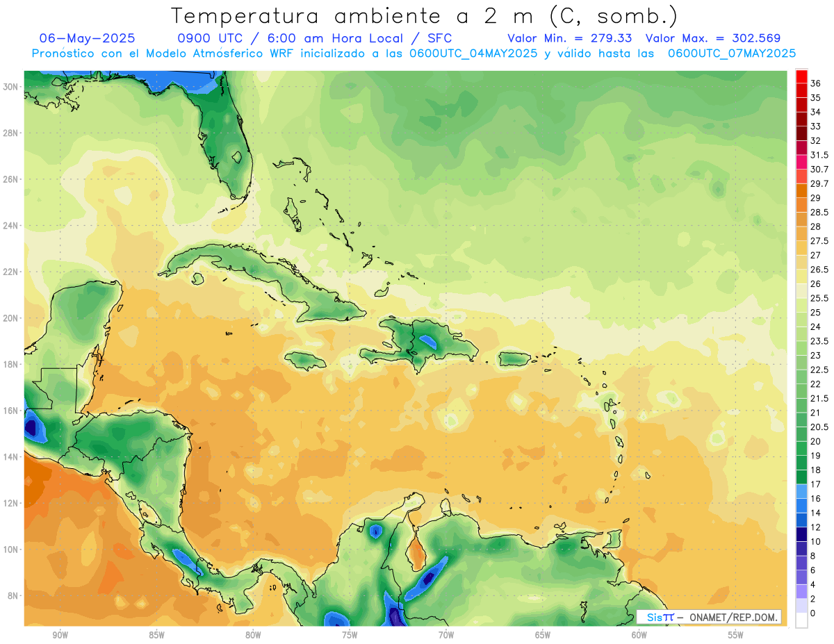Click the legend label '28.5'
This screenshot has width=834, height=644.
coord(819,212)
